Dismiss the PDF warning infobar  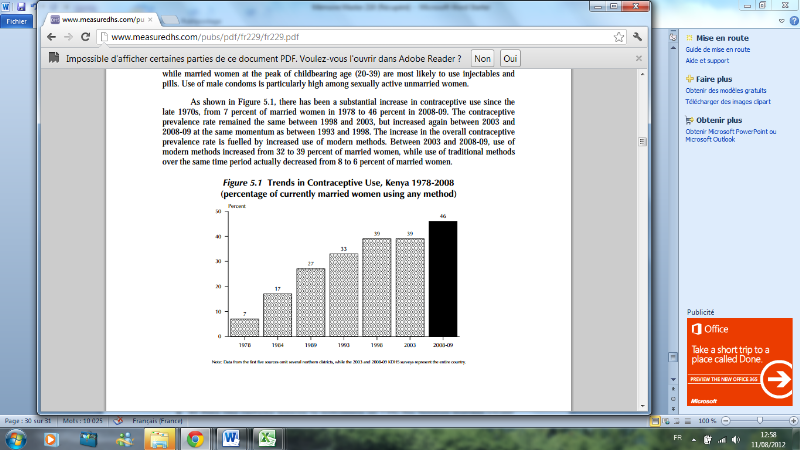[x=639, y=59]
